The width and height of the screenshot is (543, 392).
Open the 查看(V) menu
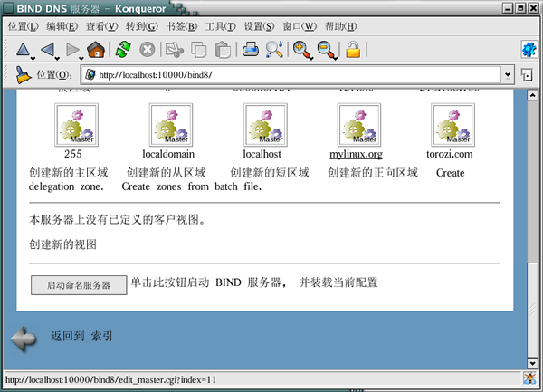[x=101, y=26]
